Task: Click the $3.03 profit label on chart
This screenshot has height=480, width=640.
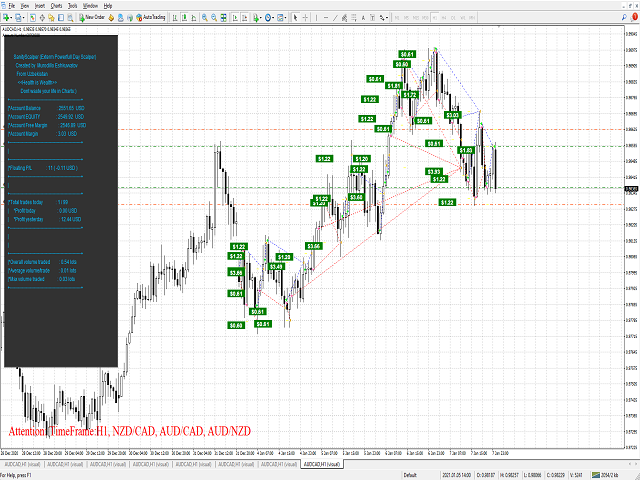Action: point(453,115)
